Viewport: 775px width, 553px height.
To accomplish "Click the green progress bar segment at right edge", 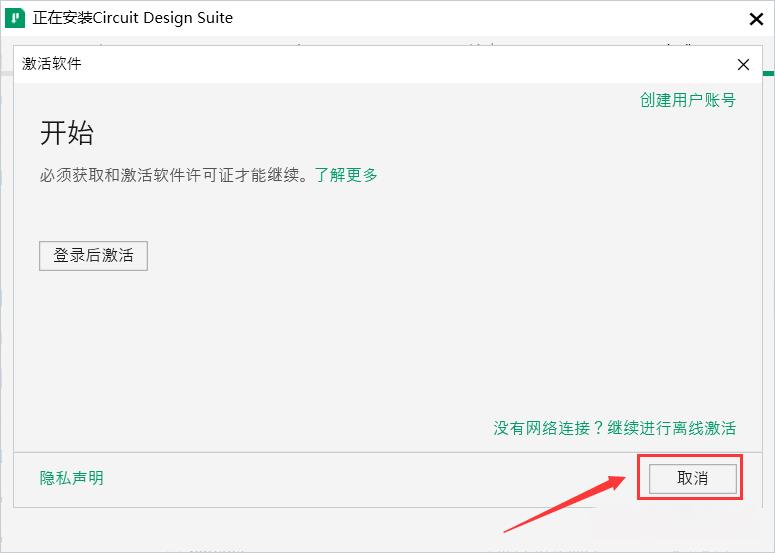I will pos(769,73).
